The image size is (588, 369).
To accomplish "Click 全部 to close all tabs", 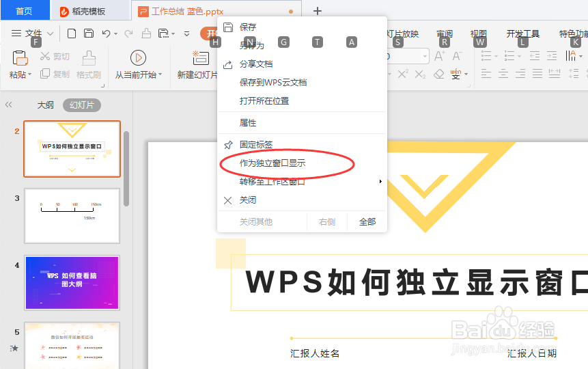I will pos(367,222).
